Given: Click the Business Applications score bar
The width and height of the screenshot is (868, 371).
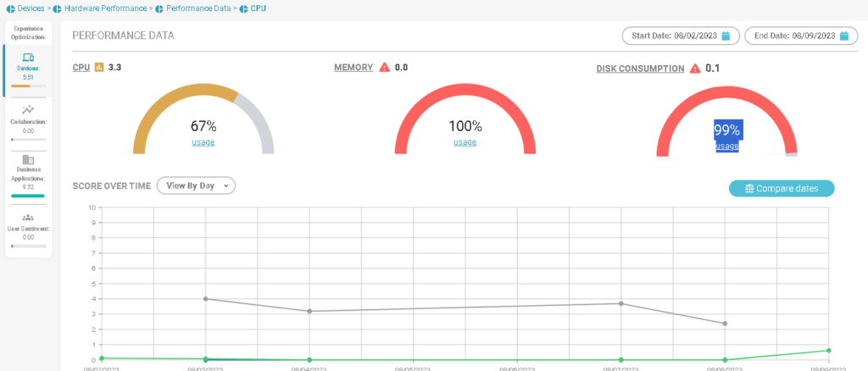Looking at the screenshot, I should [x=28, y=196].
